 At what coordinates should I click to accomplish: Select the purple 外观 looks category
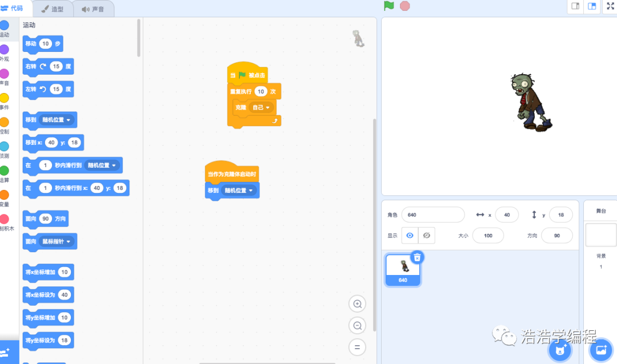5,50
